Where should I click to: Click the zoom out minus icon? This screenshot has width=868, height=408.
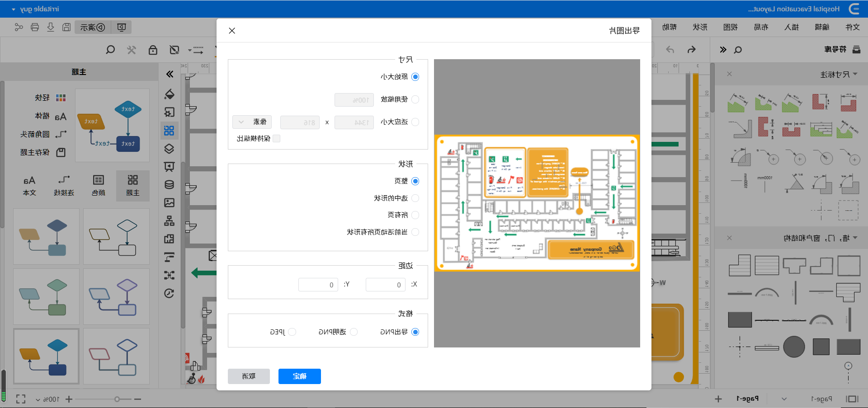[137, 399]
